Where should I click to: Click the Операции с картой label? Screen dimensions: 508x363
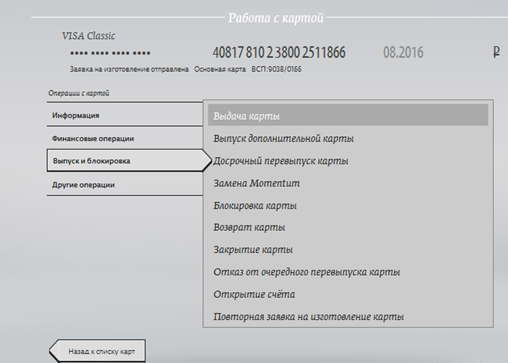[79, 93]
